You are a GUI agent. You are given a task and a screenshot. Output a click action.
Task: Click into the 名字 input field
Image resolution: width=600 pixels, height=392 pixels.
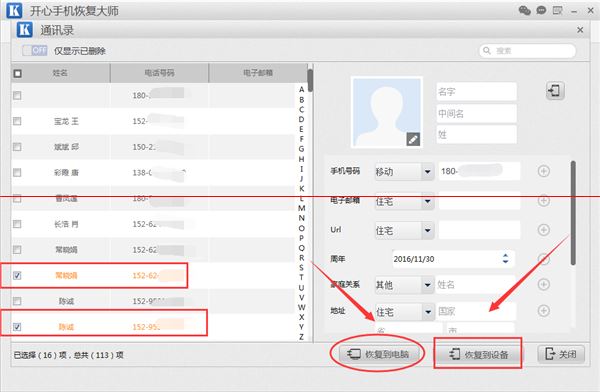point(476,91)
